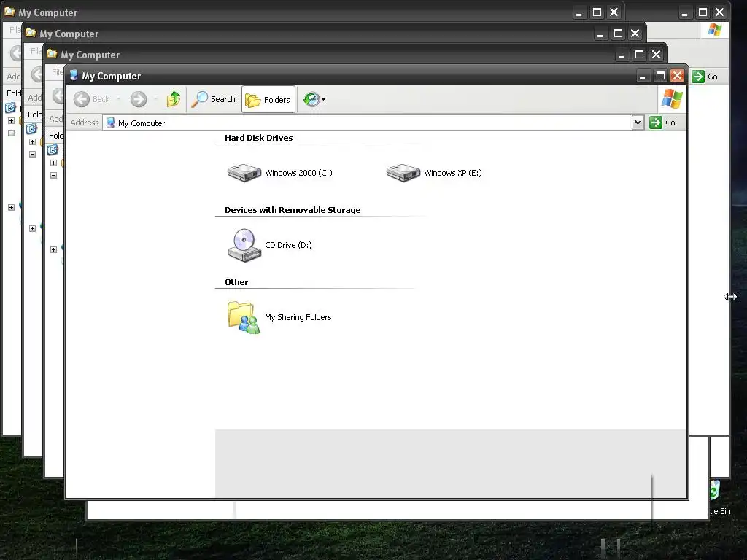Go forward using the Forward arrow button

click(x=139, y=99)
